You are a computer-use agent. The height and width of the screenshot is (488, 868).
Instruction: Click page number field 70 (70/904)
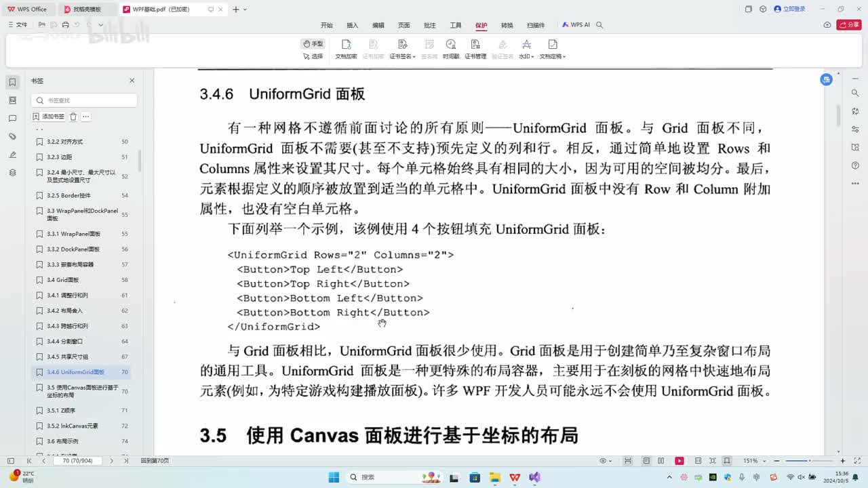point(77,461)
